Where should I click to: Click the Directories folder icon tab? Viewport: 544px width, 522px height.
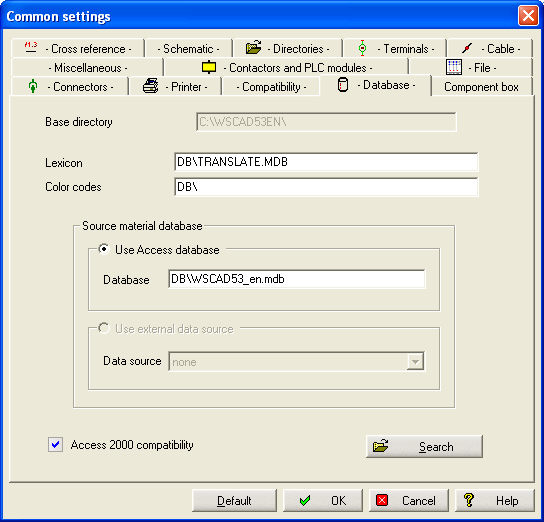(253, 47)
